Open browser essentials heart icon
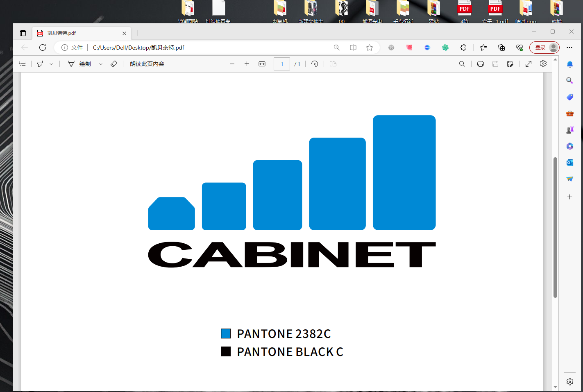The width and height of the screenshot is (583, 392). [x=519, y=48]
